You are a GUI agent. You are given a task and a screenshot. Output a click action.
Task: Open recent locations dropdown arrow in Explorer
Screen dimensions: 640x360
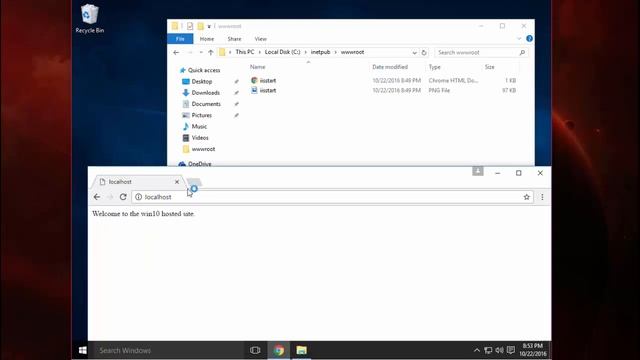[200, 53]
